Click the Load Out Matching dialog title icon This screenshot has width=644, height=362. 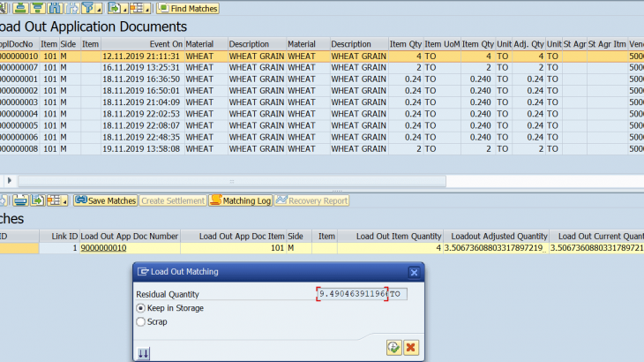[x=143, y=272]
